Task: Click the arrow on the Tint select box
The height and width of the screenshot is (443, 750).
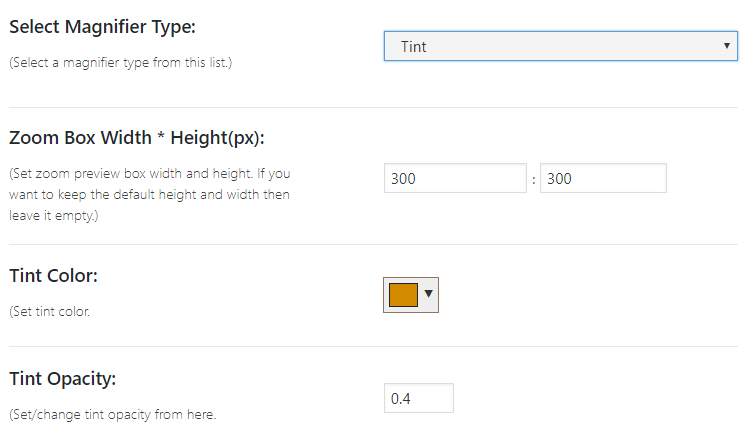Action: click(727, 46)
